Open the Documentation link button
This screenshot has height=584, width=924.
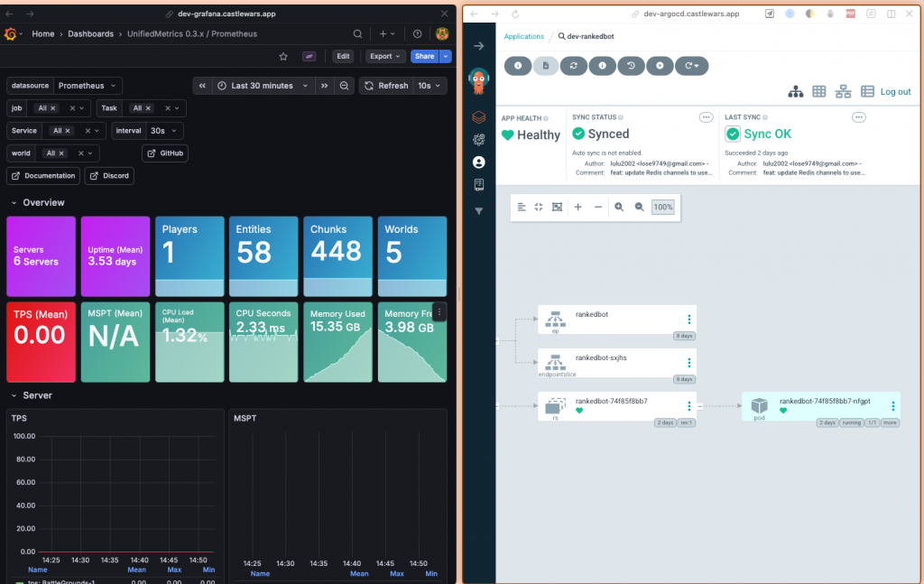(x=43, y=176)
